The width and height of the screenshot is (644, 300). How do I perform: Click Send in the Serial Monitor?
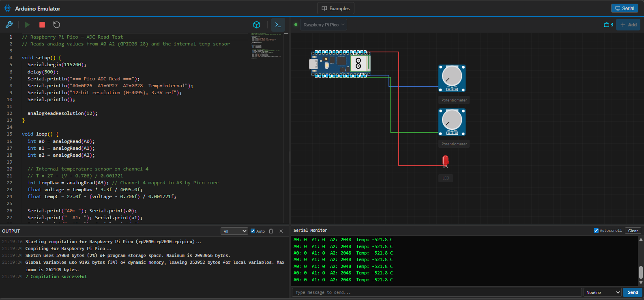click(633, 292)
